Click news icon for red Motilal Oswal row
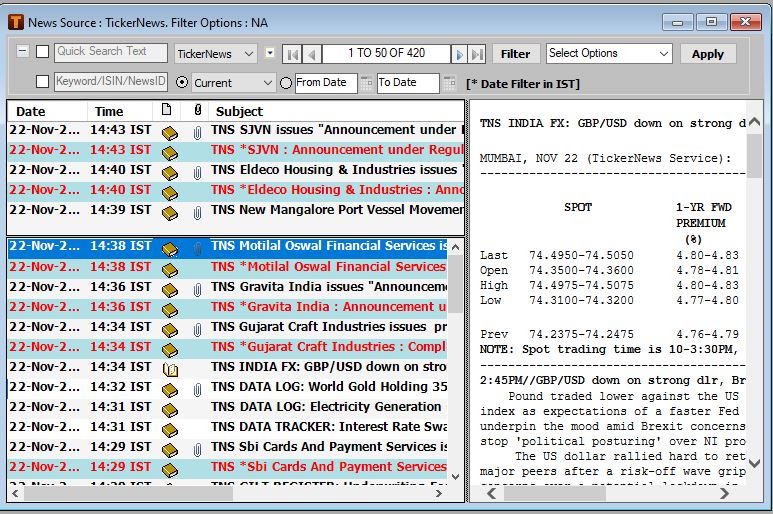This screenshot has height=514, width=773. [x=170, y=270]
